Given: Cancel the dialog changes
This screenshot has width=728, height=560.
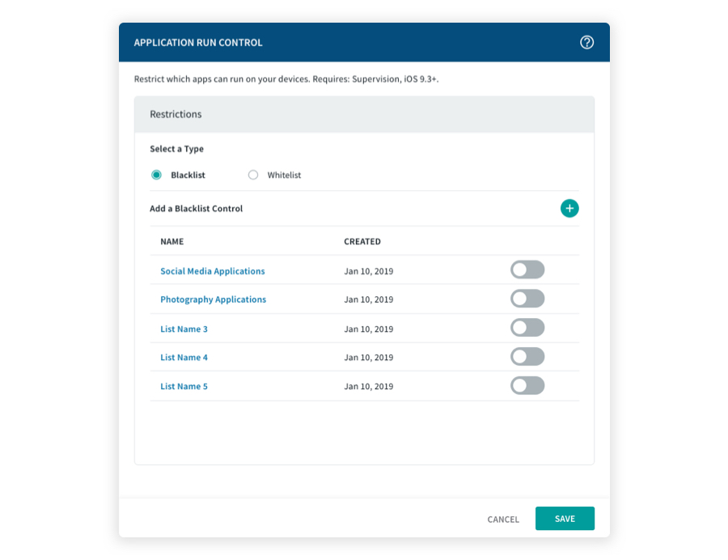Looking at the screenshot, I should (x=503, y=520).
